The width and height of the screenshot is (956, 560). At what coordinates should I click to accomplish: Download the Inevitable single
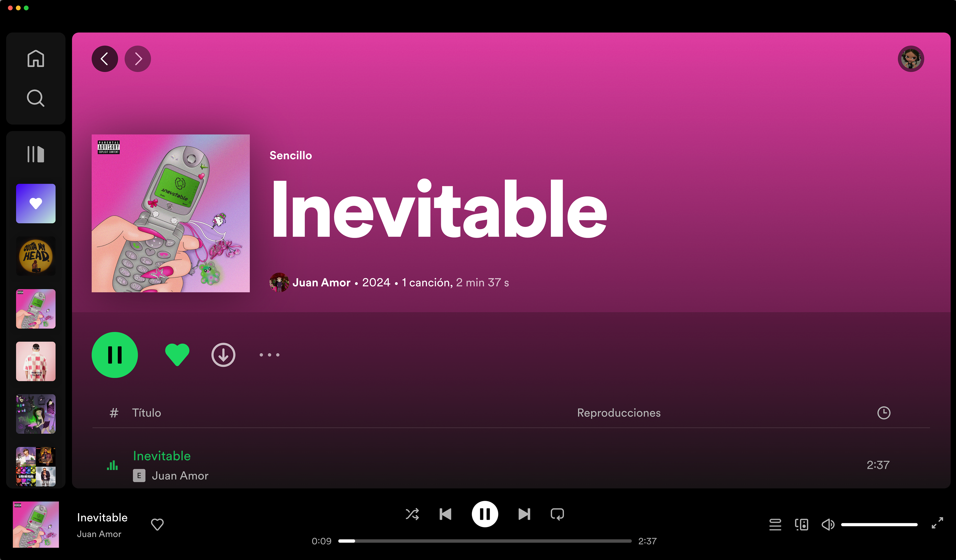(223, 355)
